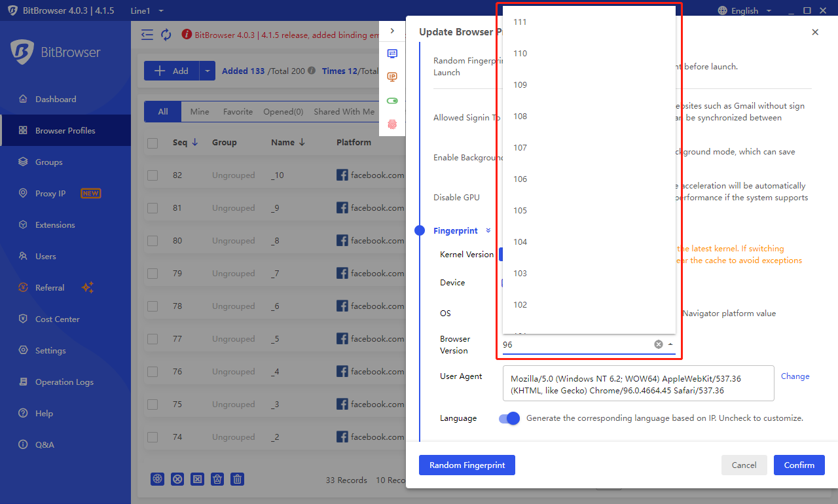Click info icon next to Total 200
Screen dimensions: 838x504
[x=312, y=71]
